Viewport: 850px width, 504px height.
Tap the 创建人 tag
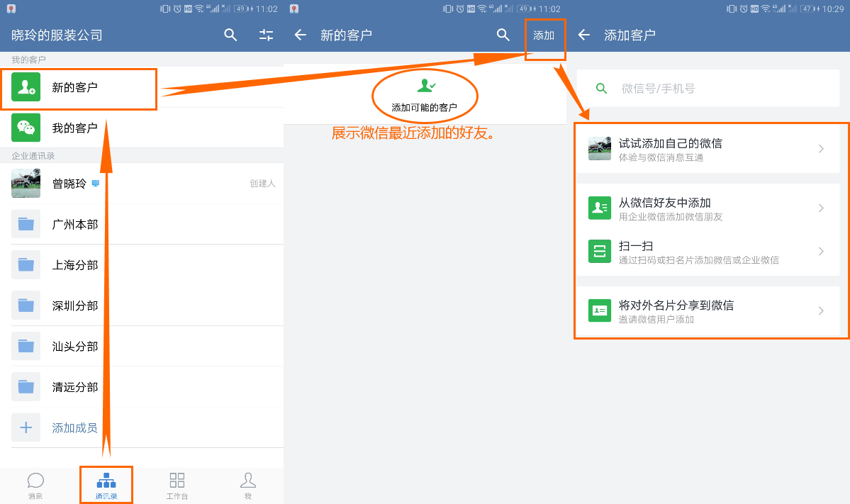point(262,184)
